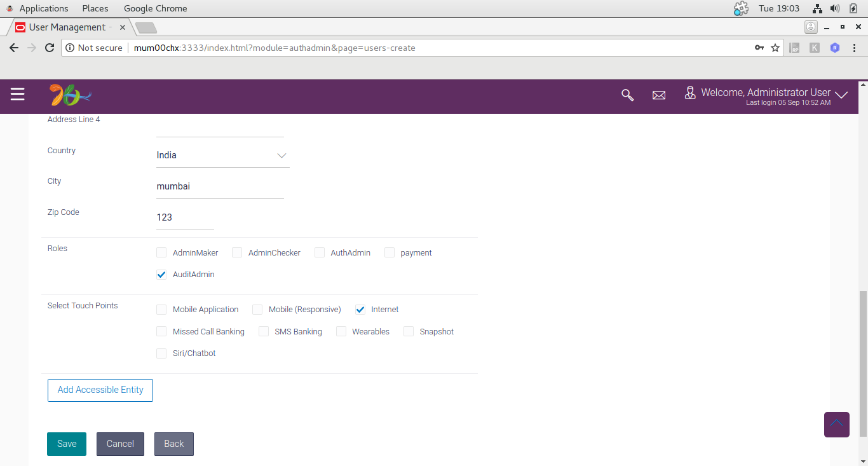Bookmark this page with star icon

[775, 48]
